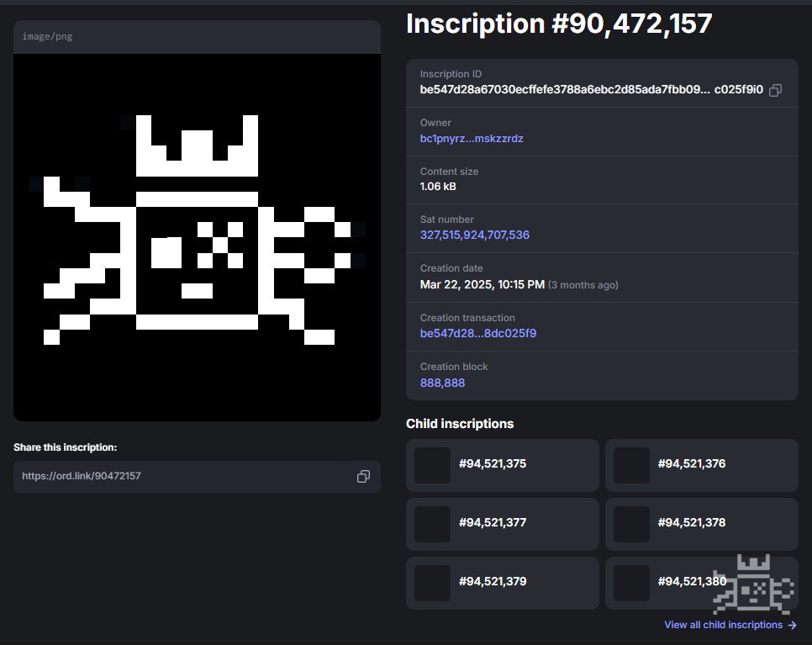The height and width of the screenshot is (645, 812).
Task: Click the 'Share this inscription:' label
Action: [66, 447]
